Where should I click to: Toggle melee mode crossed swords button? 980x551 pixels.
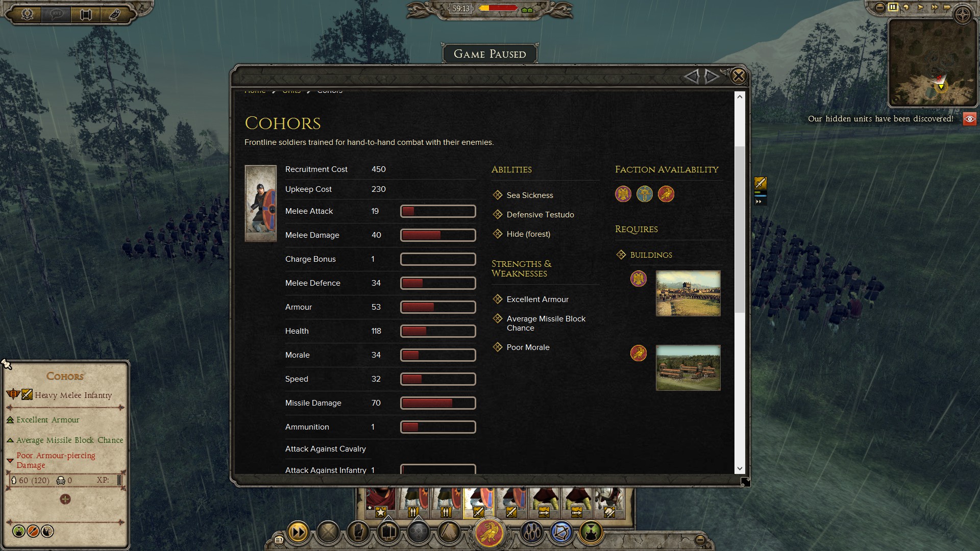pyautogui.click(x=328, y=533)
